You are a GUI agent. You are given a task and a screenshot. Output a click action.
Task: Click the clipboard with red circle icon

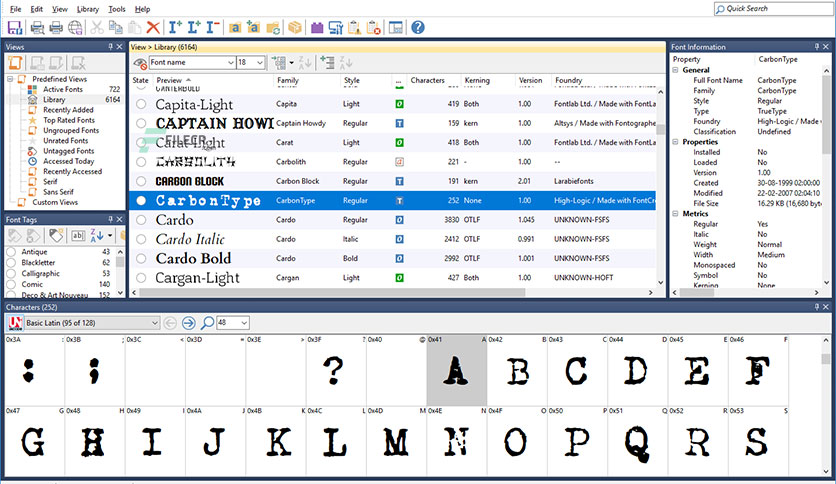pyautogui.click(x=374, y=28)
